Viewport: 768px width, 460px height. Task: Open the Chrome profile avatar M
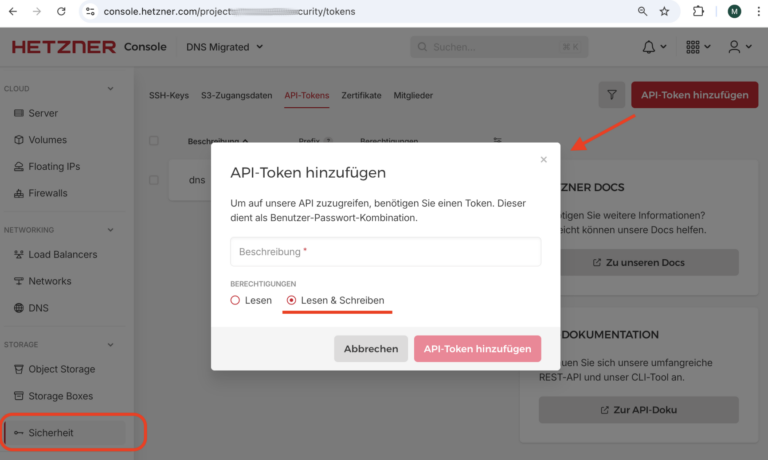(734, 11)
